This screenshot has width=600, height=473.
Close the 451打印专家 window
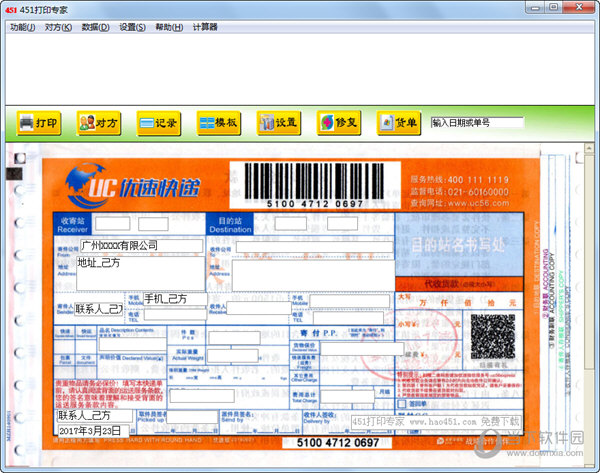[579, 7]
